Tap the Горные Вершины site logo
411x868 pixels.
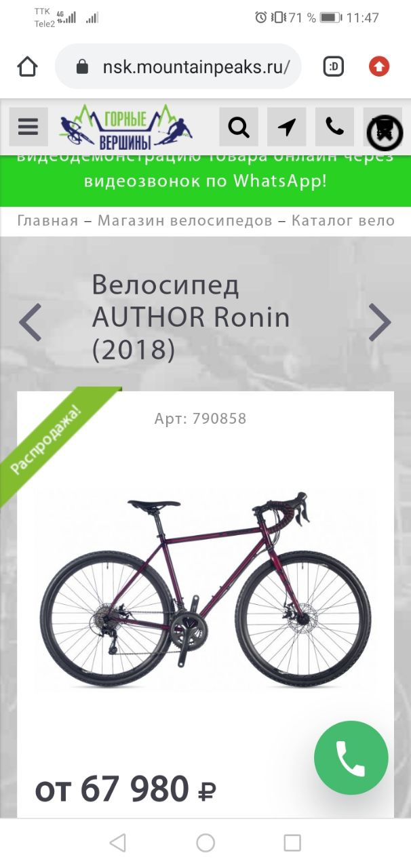[126, 127]
